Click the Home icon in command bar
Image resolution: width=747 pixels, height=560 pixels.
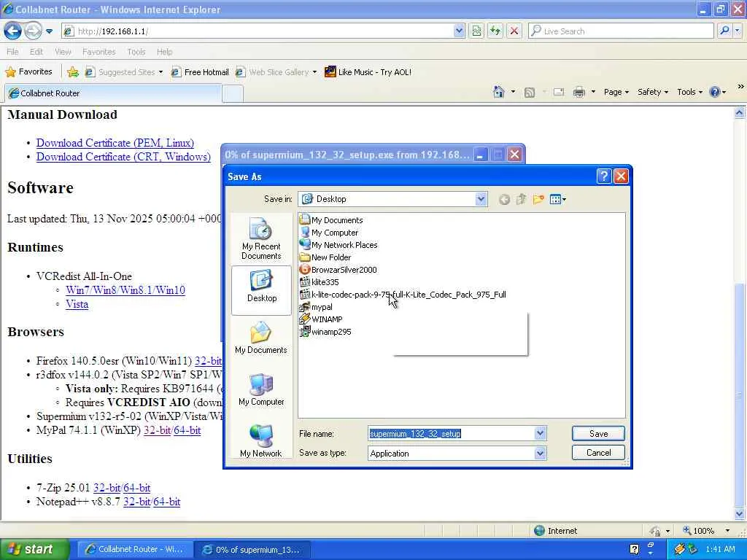(x=499, y=92)
